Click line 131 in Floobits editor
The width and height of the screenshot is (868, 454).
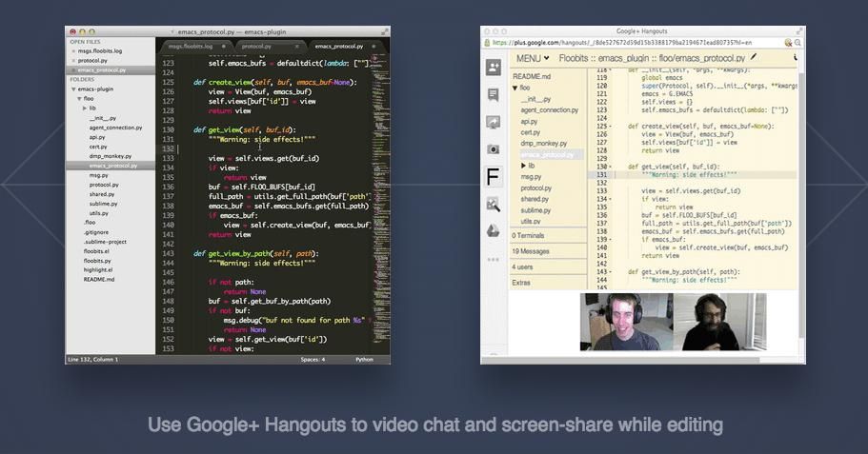coord(692,175)
